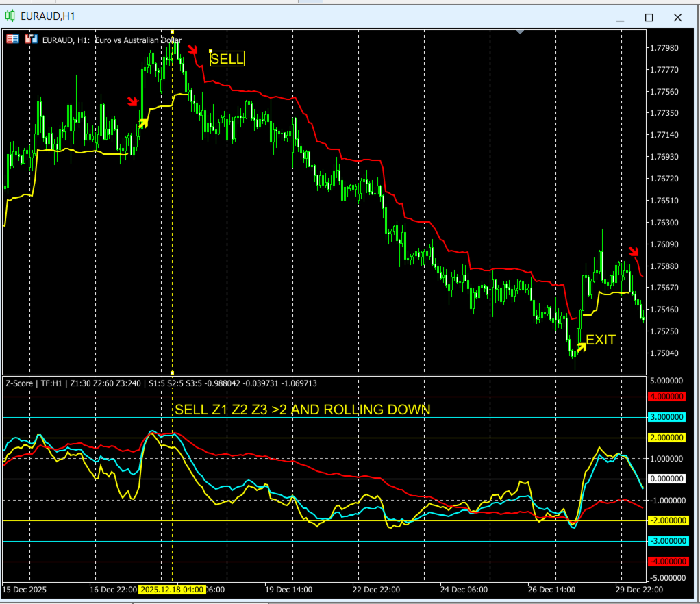This screenshot has width=700, height=604.
Task: Select the yellow SELL text label object
Action: (227, 58)
